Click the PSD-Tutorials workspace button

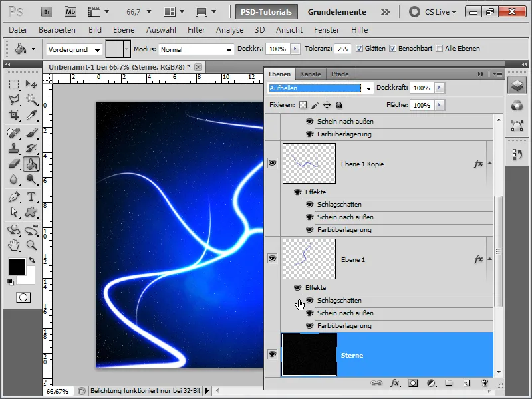[x=267, y=12]
